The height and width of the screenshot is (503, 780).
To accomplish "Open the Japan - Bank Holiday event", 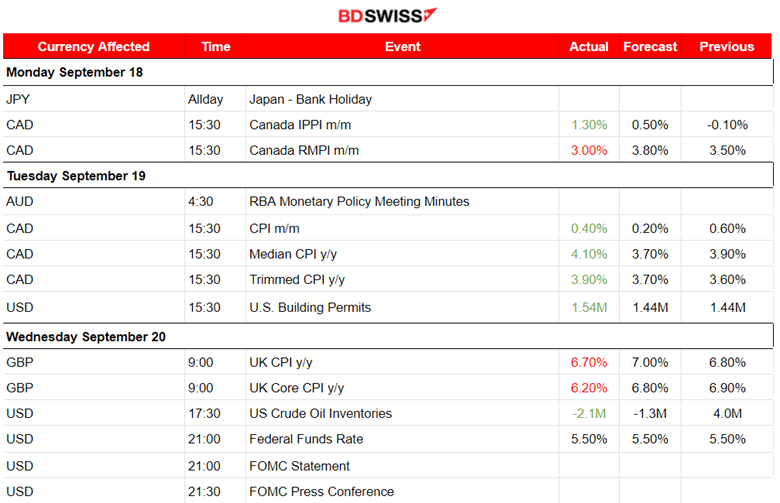I will pos(310,99).
